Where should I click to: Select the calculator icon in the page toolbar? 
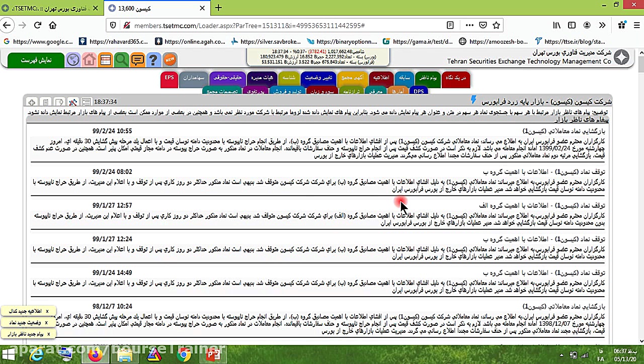tap(45, 102)
